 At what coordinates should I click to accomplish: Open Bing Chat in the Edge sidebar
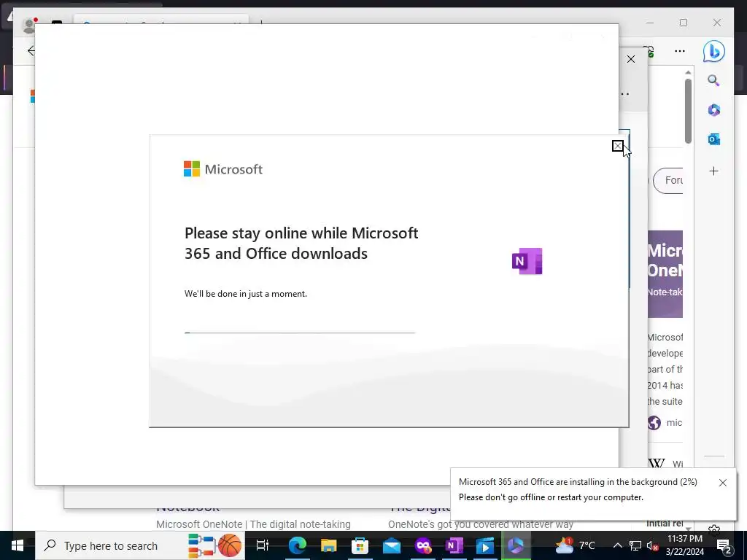point(713,52)
